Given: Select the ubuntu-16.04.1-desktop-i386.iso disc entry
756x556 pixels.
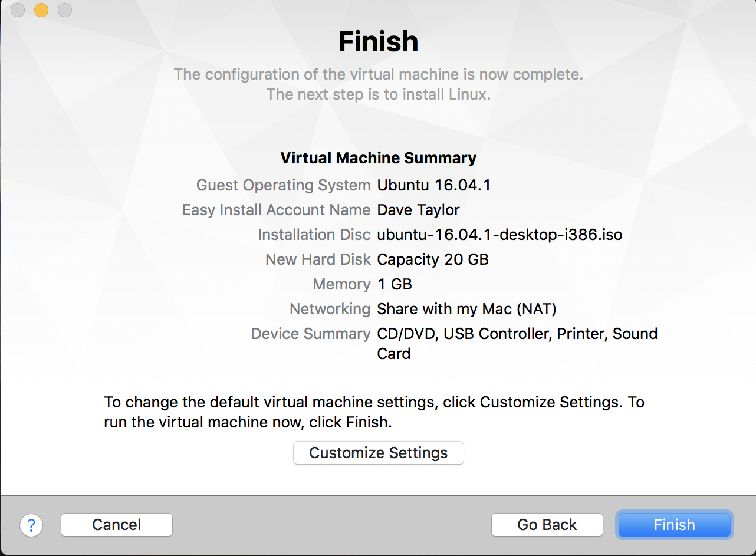Looking at the screenshot, I should [x=499, y=235].
